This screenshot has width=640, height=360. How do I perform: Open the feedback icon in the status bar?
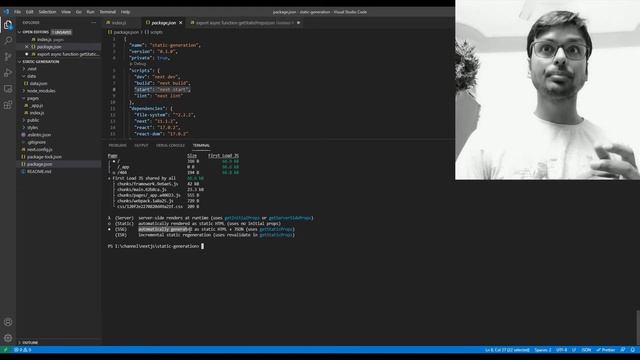point(623,350)
